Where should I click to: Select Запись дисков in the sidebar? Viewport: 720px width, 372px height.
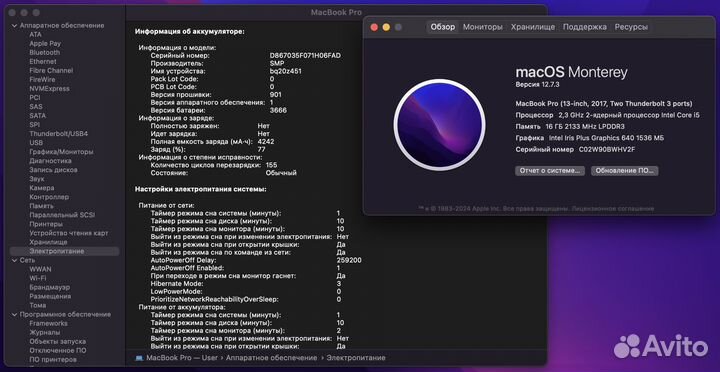pos(53,170)
